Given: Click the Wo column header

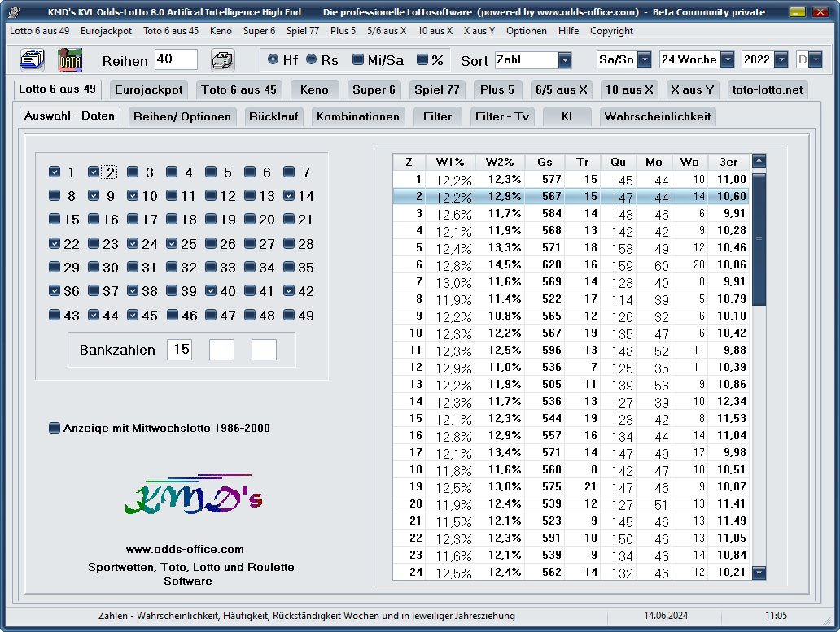Looking at the screenshot, I should click(689, 162).
